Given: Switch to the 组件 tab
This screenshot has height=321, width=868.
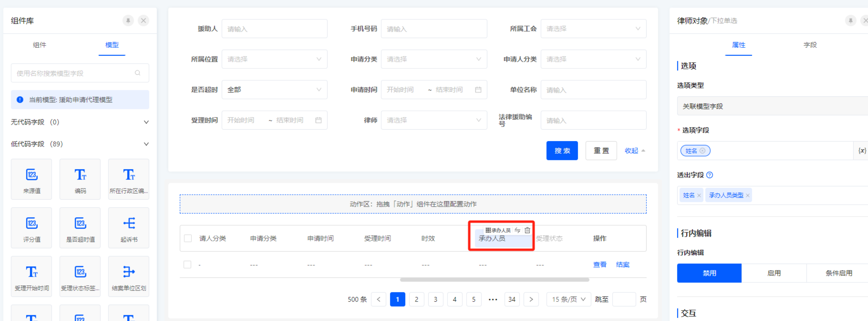Looking at the screenshot, I should point(39,45).
